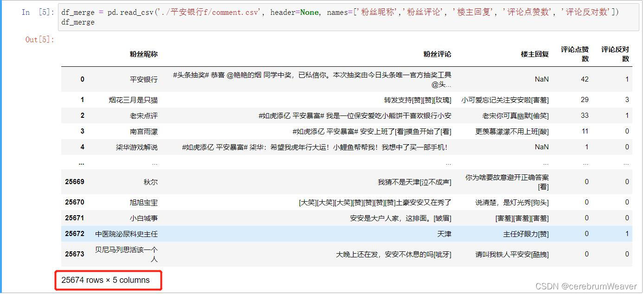Select row index 4

83,147
